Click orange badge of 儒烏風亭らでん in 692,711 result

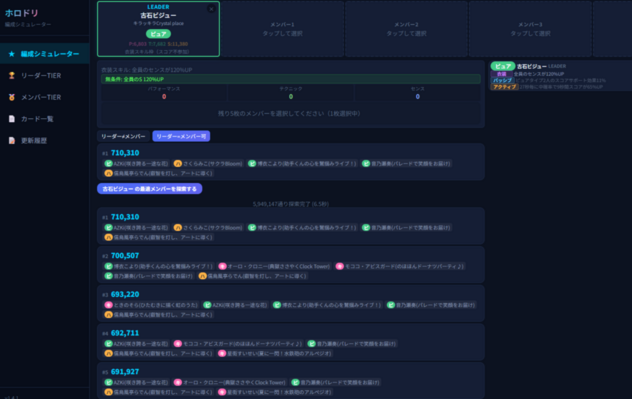[108, 353]
